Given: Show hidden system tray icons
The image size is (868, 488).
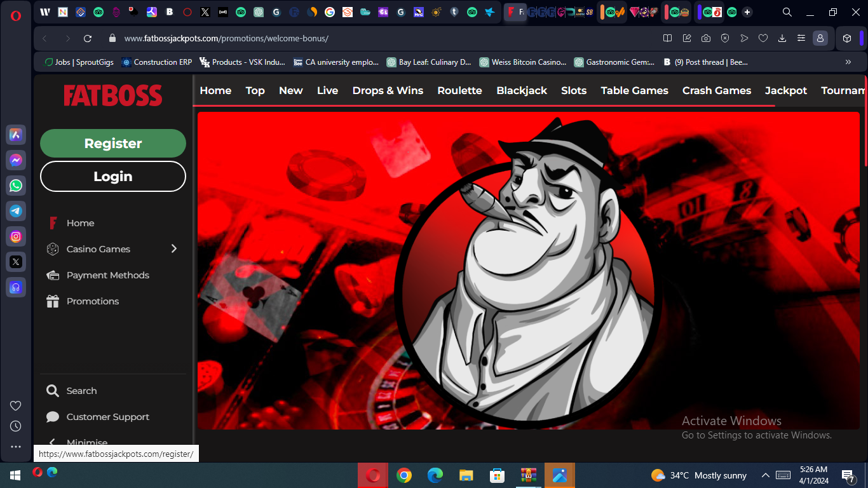Looking at the screenshot, I should (x=766, y=475).
